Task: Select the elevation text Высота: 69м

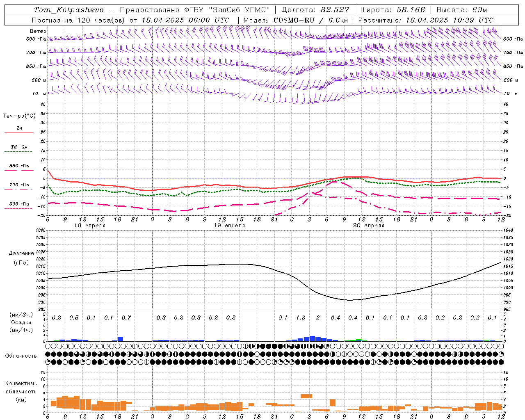Action: click(462, 10)
